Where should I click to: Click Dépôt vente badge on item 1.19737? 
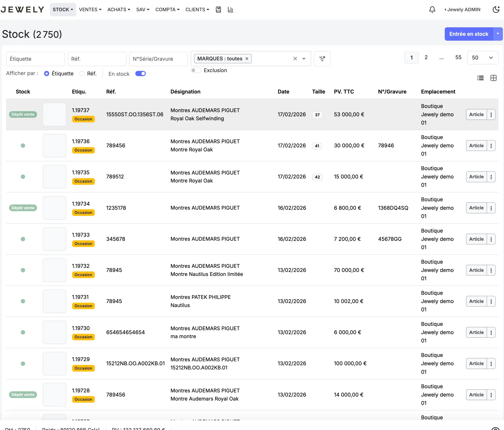pos(23,114)
